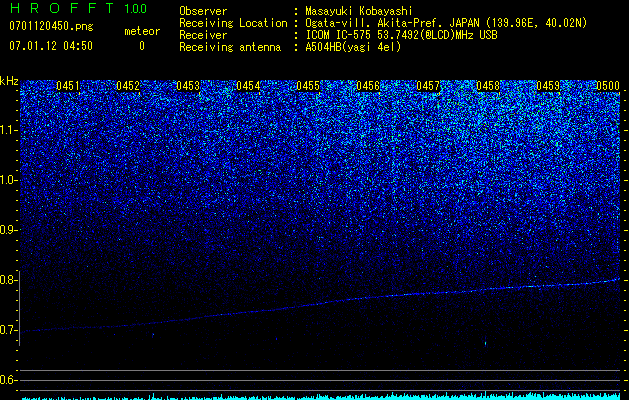Viewport: 629px width, 400px height.
Task: Click the 0452 time marker
Action: click(x=128, y=86)
